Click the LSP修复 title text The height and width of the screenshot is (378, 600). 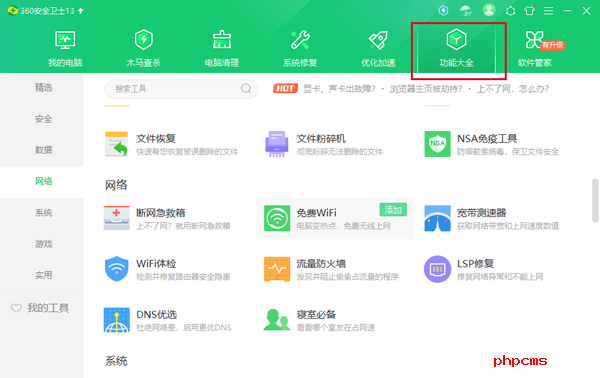pyautogui.click(x=475, y=264)
